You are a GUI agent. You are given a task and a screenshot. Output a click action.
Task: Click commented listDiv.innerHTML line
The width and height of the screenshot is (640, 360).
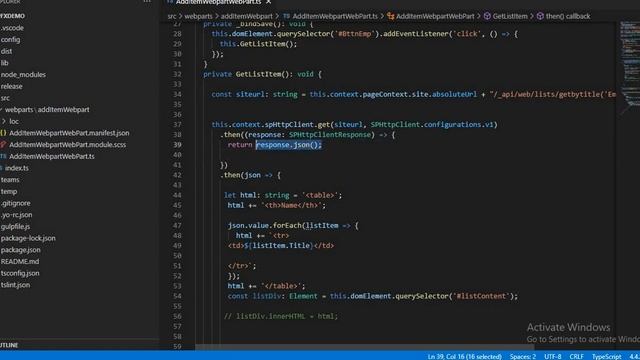(281, 316)
